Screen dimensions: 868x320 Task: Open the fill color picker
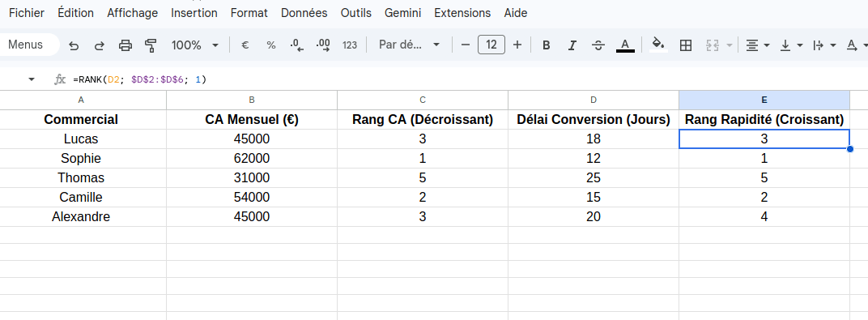pyautogui.click(x=658, y=45)
